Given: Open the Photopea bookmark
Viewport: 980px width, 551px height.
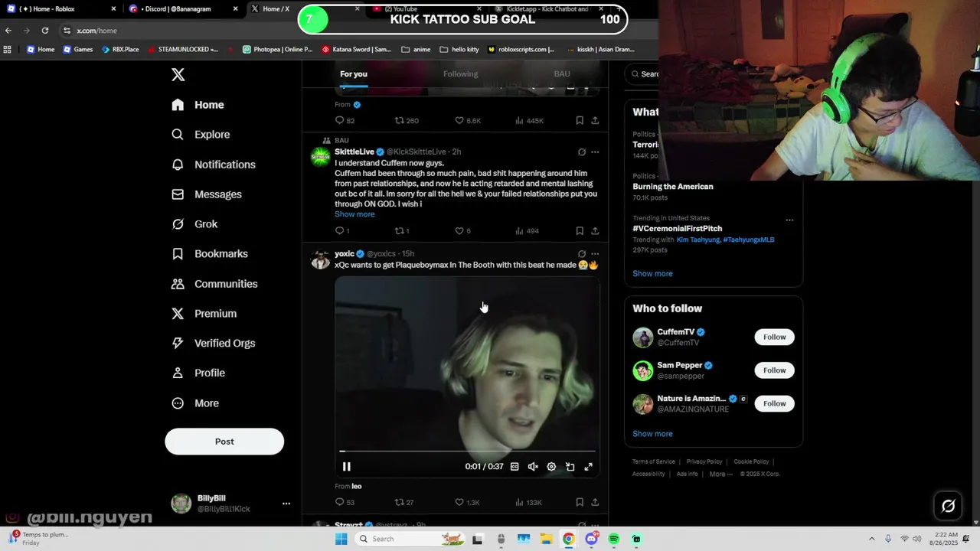Looking at the screenshot, I should (277, 49).
